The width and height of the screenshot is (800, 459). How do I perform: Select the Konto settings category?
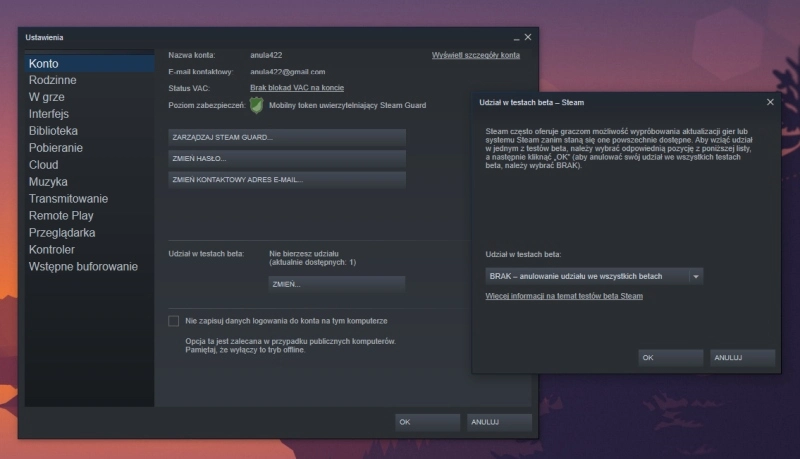click(x=89, y=64)
